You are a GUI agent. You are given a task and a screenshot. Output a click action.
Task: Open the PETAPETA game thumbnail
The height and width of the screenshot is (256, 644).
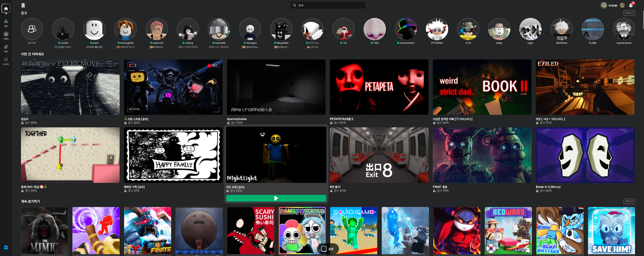tap(379, 87)
